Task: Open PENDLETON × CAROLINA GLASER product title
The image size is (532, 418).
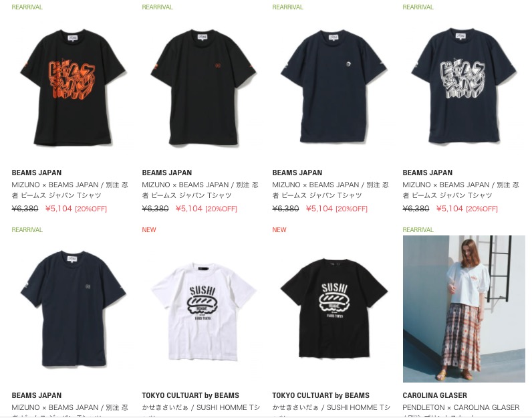Action: (x=461, y=407)
